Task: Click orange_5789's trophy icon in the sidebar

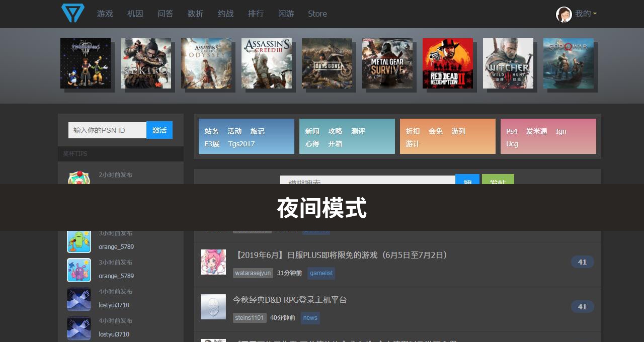Action: [x=79, y=240]
